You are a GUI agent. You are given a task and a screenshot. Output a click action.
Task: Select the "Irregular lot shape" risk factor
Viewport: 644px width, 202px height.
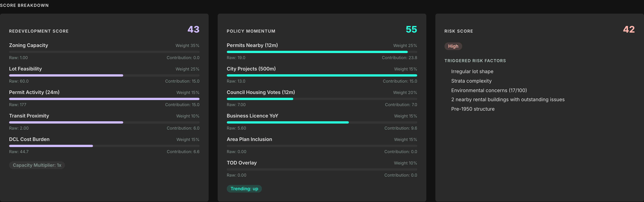[x=472, y=71]
